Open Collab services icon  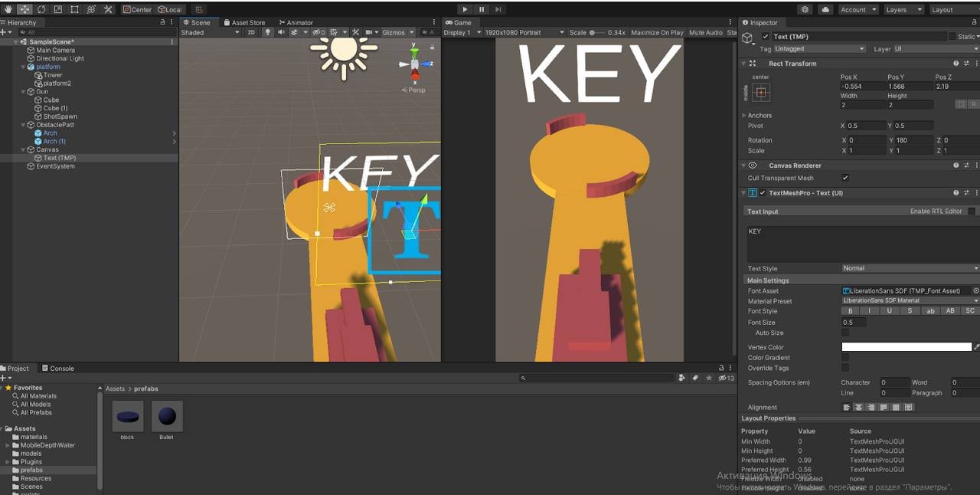pyautogui.click(x=805, y=9)
